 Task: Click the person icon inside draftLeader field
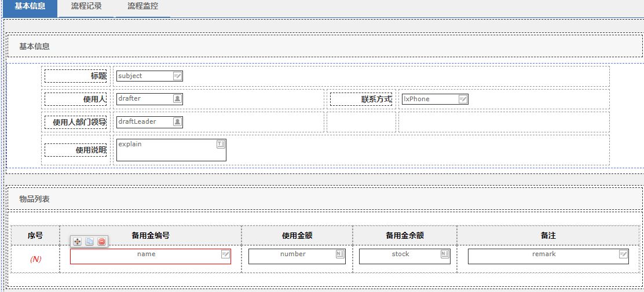pyautogui.click(x=177, y=122)
